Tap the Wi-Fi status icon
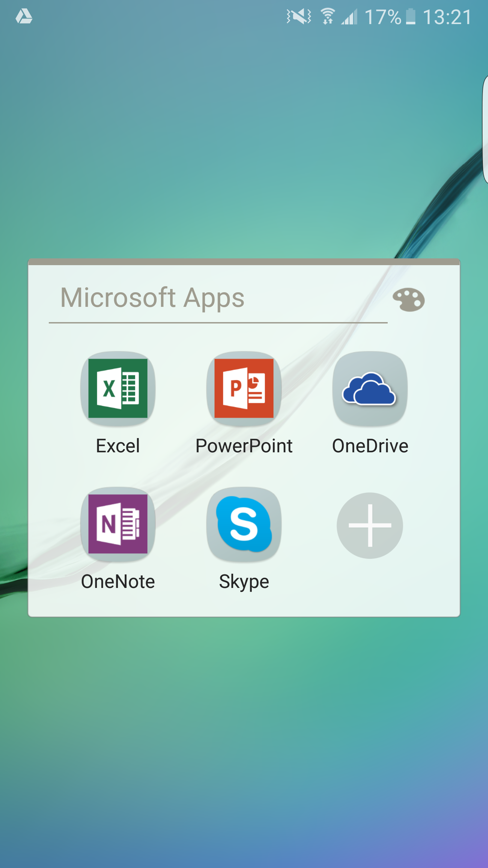Screen dimensions: 488x868 coord(328,17)
